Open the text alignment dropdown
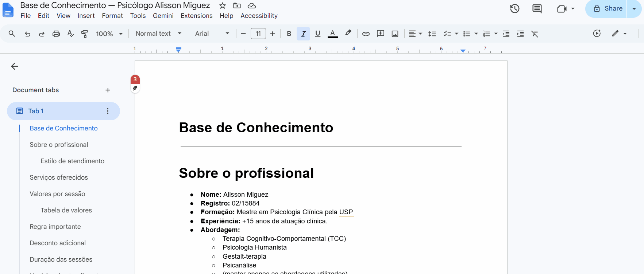Viewport: 644px width, 274px height. pyautogui.click(x=415, y=34)
